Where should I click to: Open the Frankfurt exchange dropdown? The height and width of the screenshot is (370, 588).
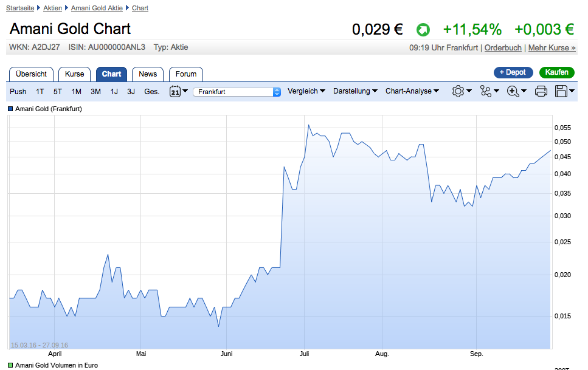click(x=237, y=92)
